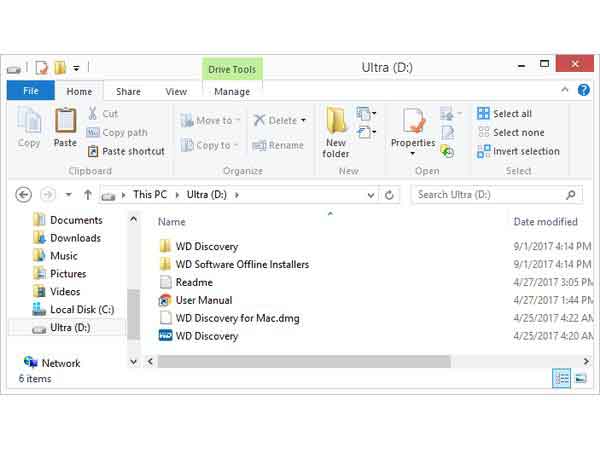The image size is (600, 450).
Task: Select the Readme file
Action: 186,282
